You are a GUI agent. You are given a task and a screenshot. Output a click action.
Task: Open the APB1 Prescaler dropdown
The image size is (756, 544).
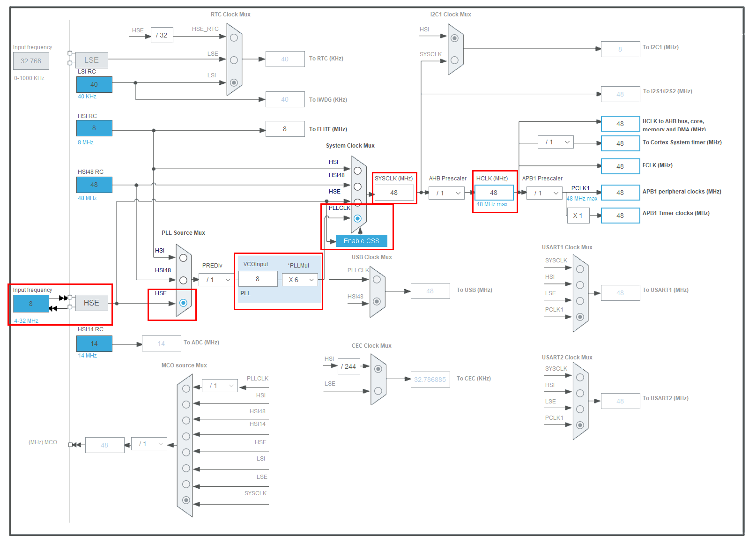click(544, 193)
